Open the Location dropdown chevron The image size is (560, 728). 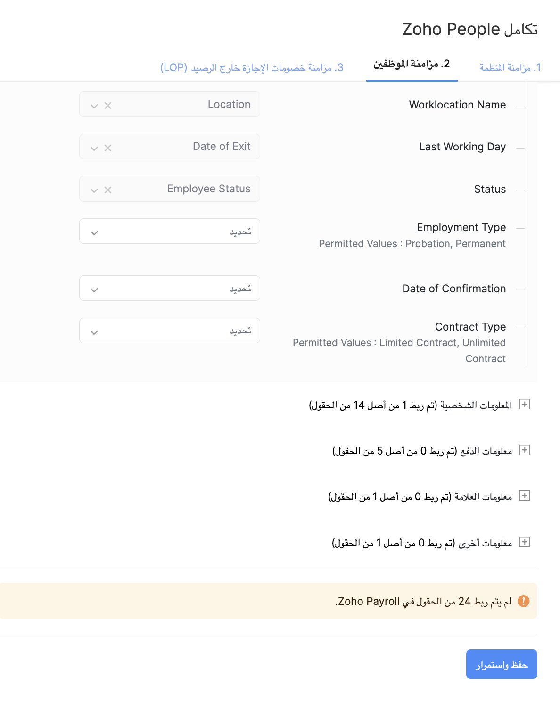pos(94,106)
